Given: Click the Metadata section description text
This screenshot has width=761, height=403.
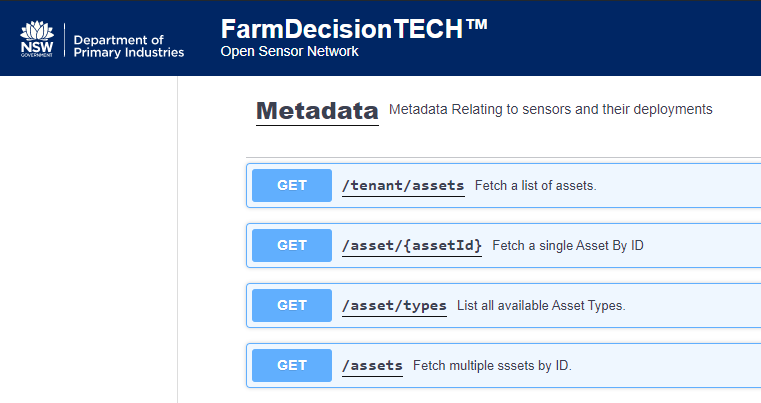Looking at the screenshot, I should pos(550,109).
